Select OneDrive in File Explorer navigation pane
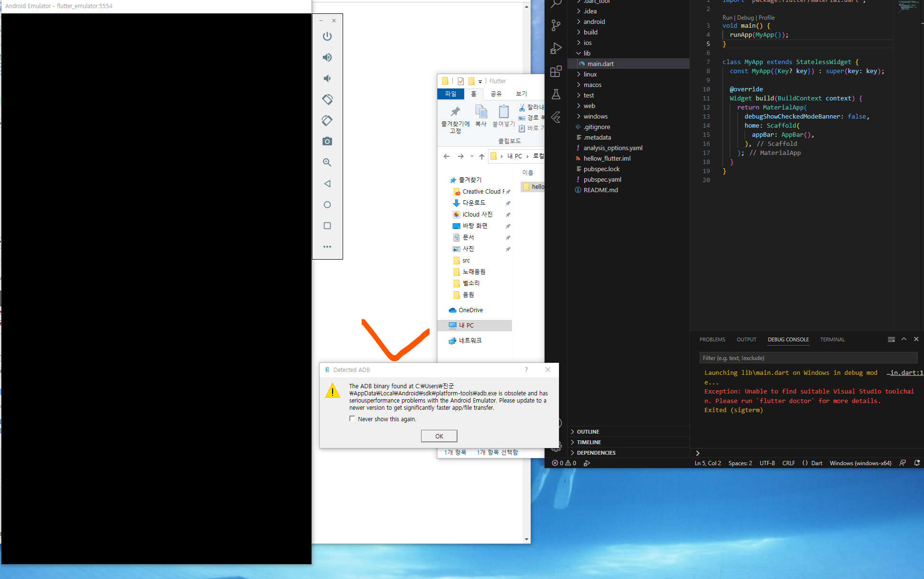Viewport: 924px width, 579px height. point(470,310)
